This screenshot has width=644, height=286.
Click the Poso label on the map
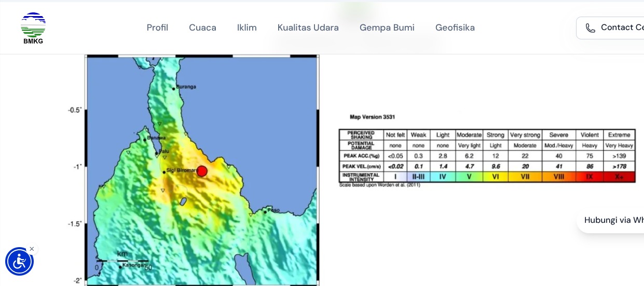click(x=274, y=210)
